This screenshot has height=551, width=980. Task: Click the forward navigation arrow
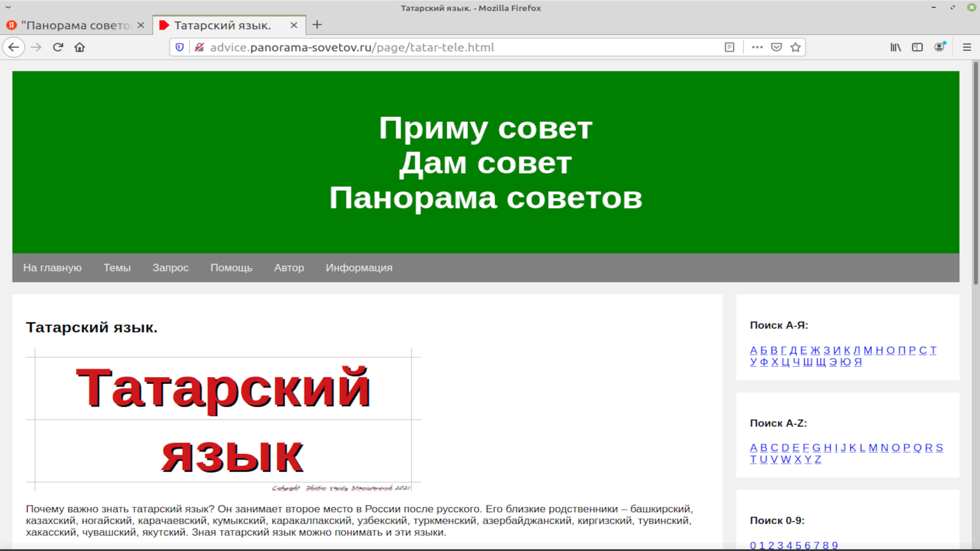[36, 47]
